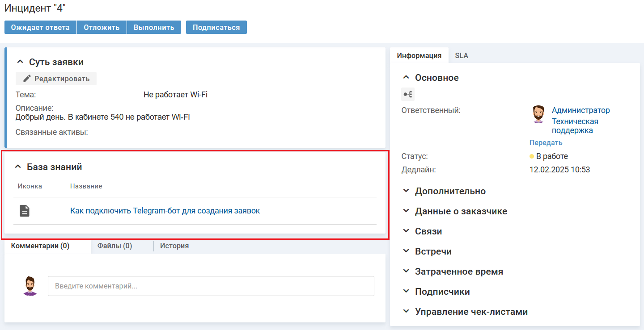Viewport: 644px width, 330px height.
Task: Open the История tab
Action: point(174,246)
